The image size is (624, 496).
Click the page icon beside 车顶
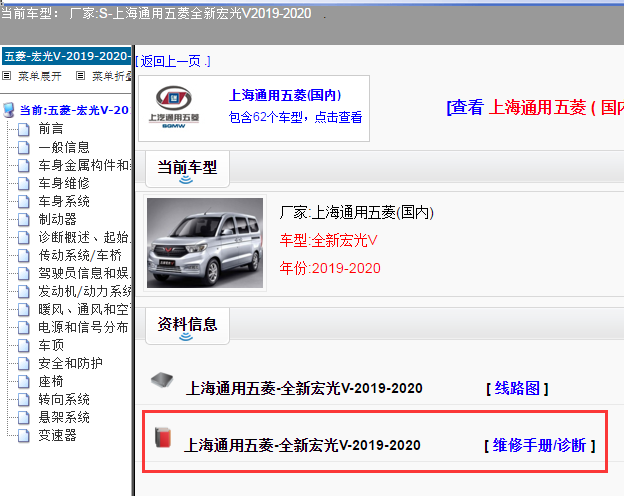click(x=23, y=346)
